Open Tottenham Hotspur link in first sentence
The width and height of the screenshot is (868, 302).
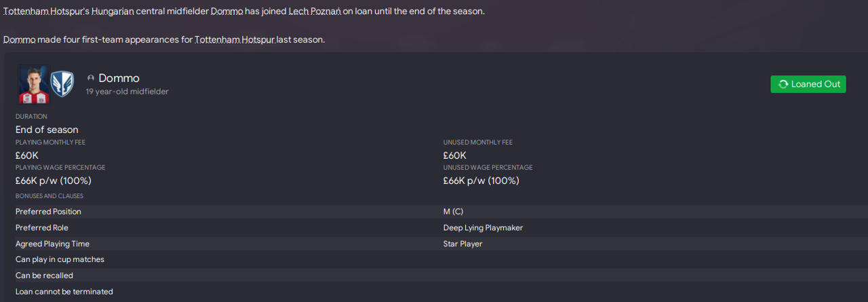pyautogui.click(x=44, y=12)
